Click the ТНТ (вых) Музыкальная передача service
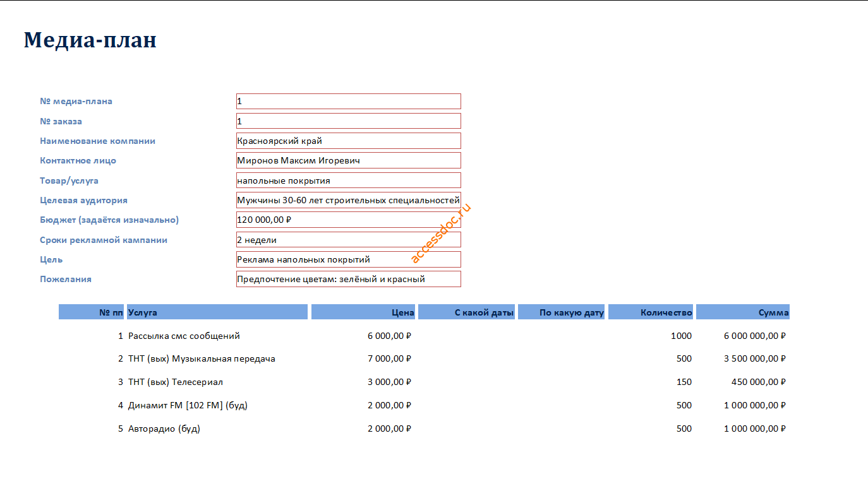Image resolution: width=868 pixels, height=491 pixels. [202, 358]
